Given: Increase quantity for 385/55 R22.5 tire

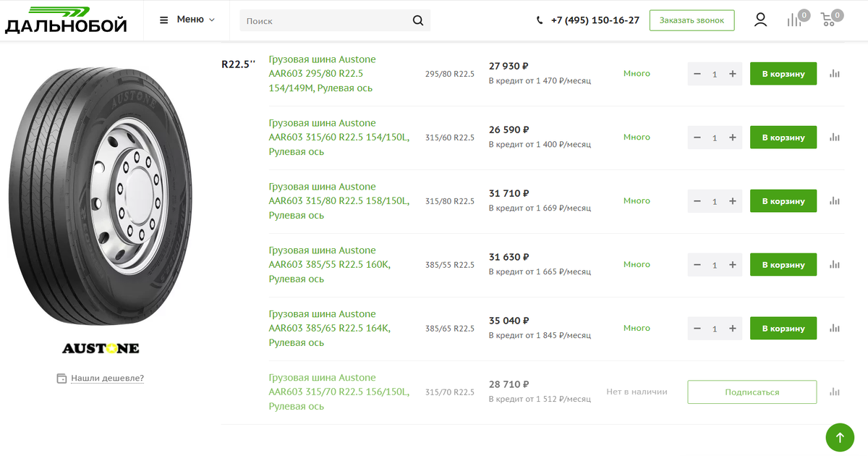Looking at the screenshot, I should coord(733,265).
